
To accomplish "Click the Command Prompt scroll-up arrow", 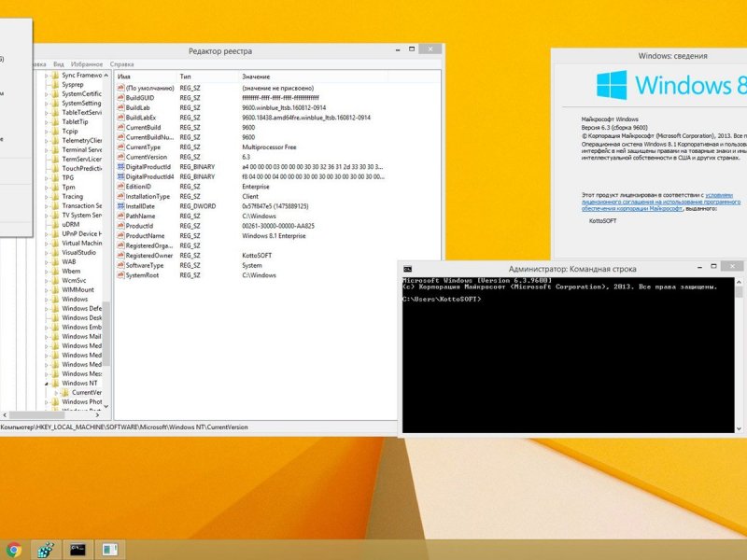I will 739,282.
